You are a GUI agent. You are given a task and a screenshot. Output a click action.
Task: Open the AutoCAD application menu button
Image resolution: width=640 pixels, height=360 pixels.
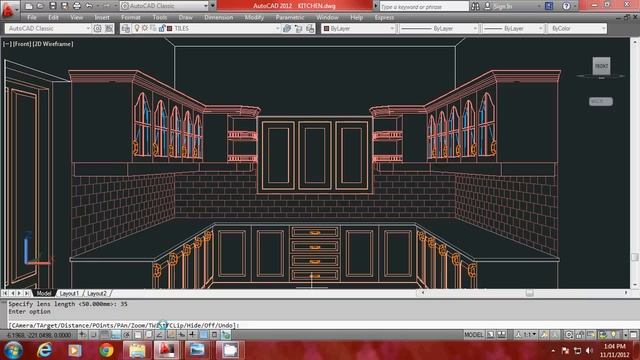point(9,9)
